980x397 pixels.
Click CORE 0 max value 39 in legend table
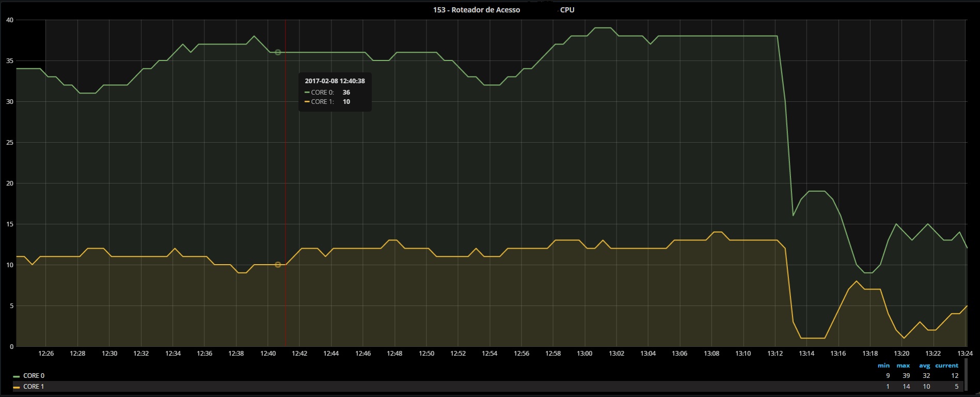click(906, 376)
